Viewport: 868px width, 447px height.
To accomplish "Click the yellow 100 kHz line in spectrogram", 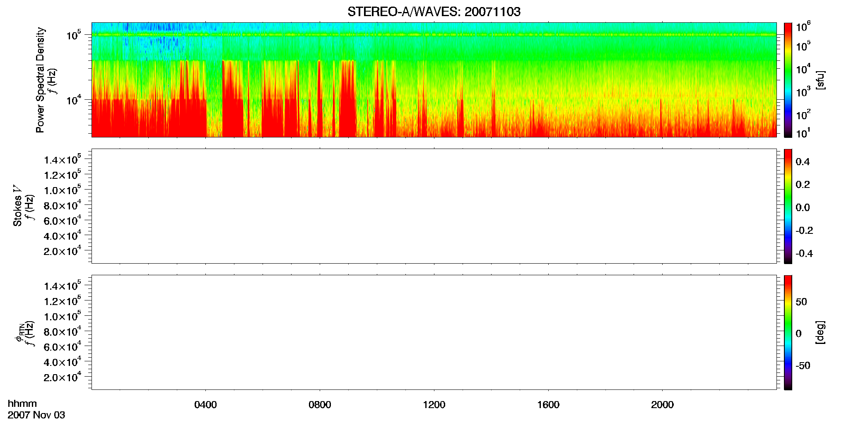I will pos(434,35).
